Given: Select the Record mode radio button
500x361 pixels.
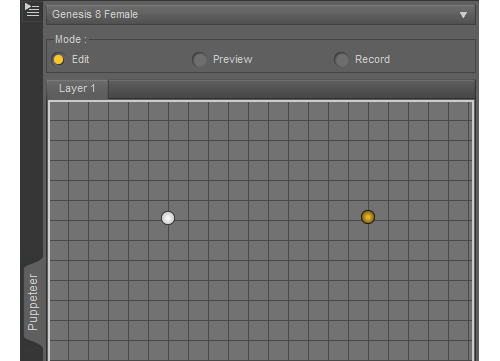Looking at the screenshot, I should coord(341,60).
